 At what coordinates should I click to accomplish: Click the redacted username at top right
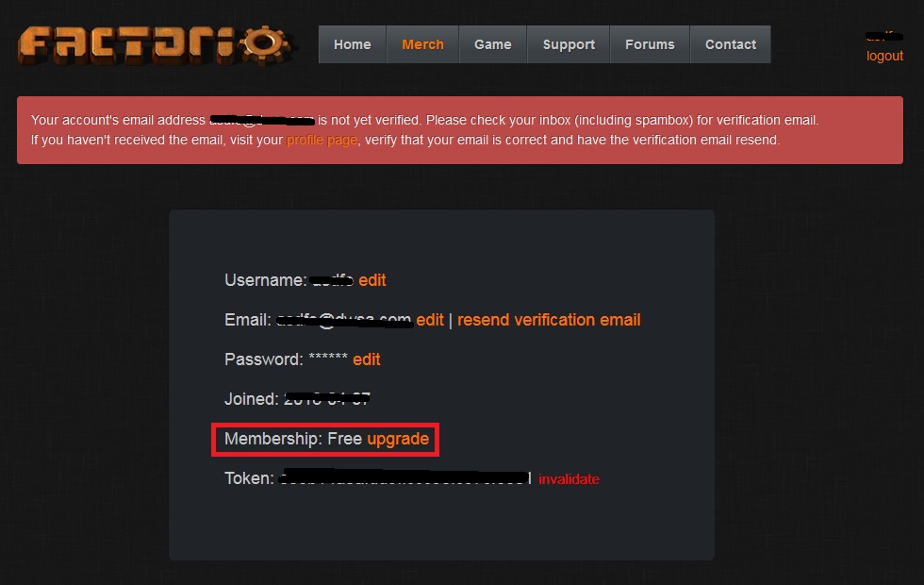tap(884, 37)
